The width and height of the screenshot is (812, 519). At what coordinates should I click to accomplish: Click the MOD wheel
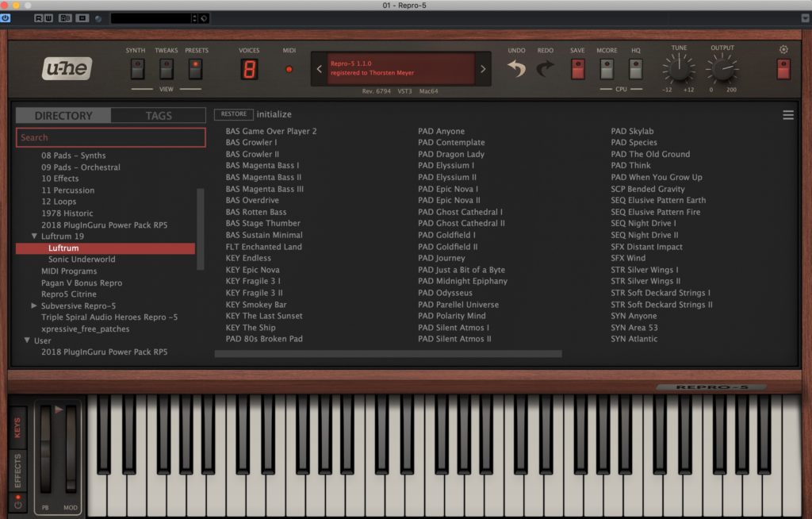(x=71, y=449)
